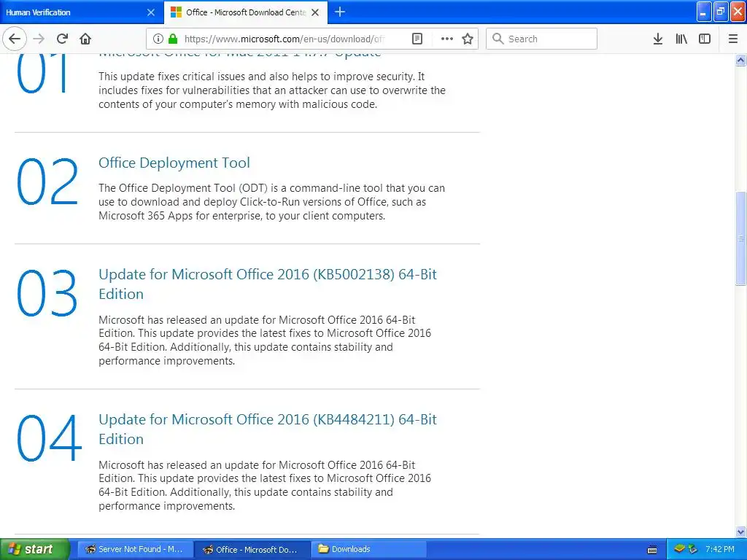This screenshot has height=560, width=747.
Task: Click the large 04 list number
Action: pos(49,438)
